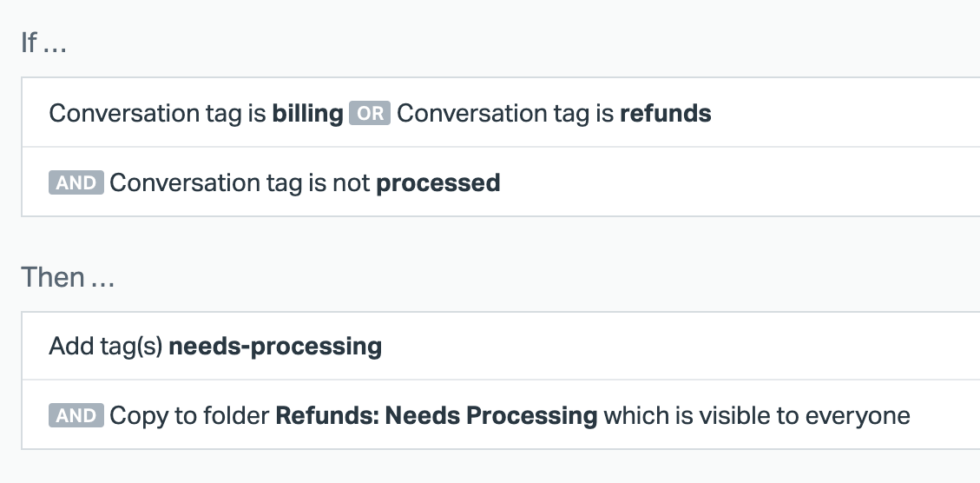This screenshot has height=483, width=980.
Task: Click the 'Conversation tag is not' condition text
Action: click(240, 182)
